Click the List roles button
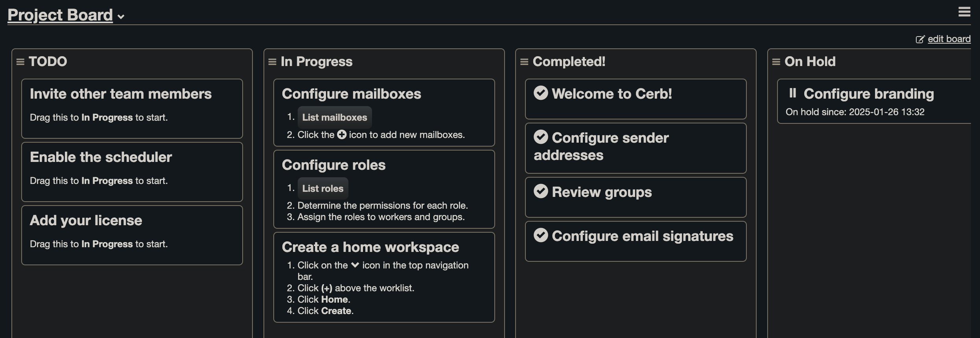The image size is (980, 338). pyautogui.click(x=323, y=188)
